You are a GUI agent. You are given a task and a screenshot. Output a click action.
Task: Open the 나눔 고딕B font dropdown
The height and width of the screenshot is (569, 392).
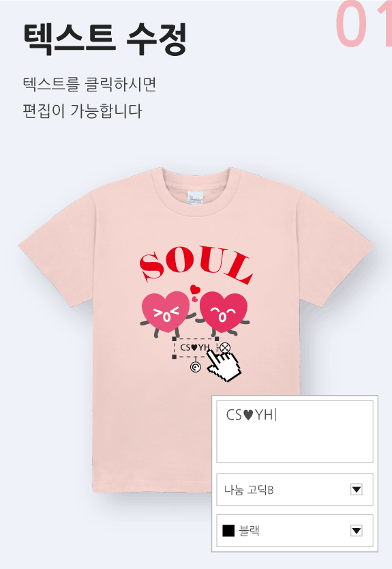tap(295, 490)
